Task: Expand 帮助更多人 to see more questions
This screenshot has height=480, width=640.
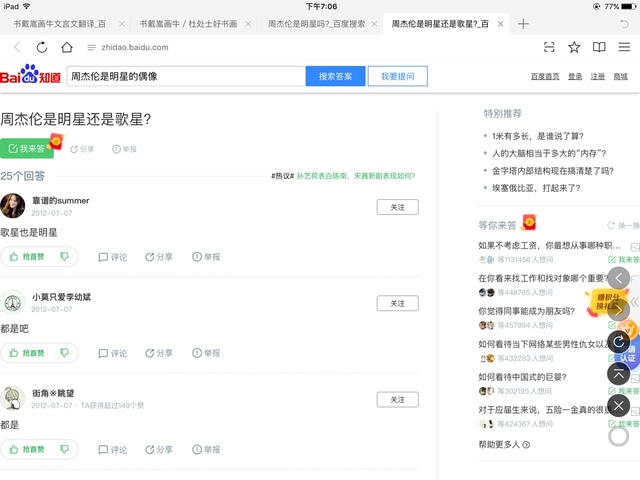Action: coord(504,444)
